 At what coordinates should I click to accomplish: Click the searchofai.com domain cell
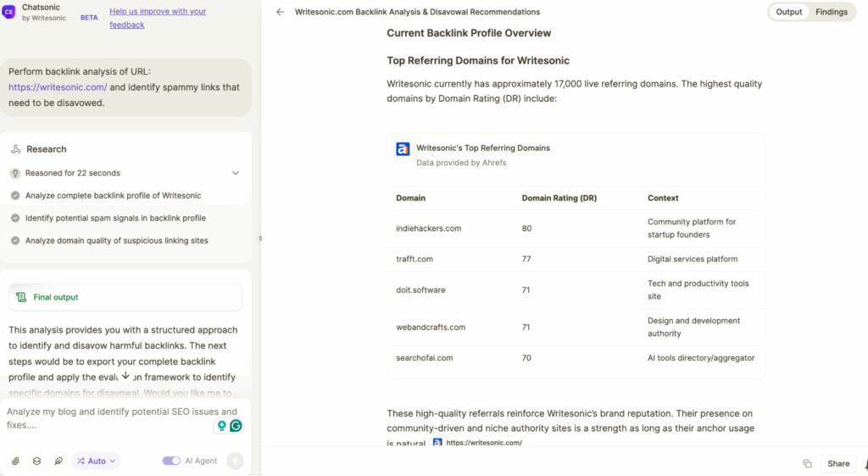coord(425,358)
